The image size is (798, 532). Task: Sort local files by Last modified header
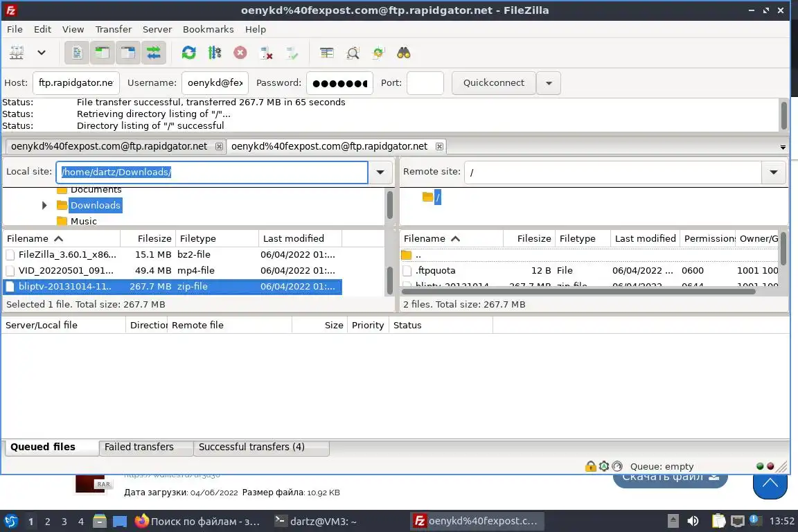click(x=300, y=238)
